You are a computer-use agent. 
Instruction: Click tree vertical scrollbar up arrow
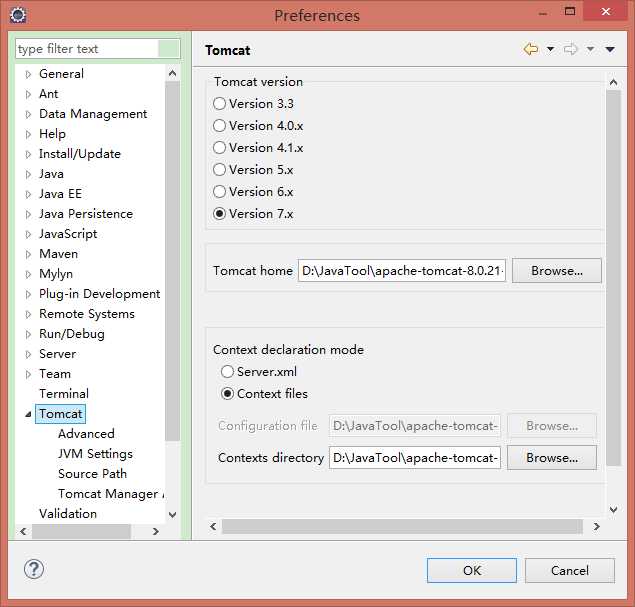[x=173, y=73]
